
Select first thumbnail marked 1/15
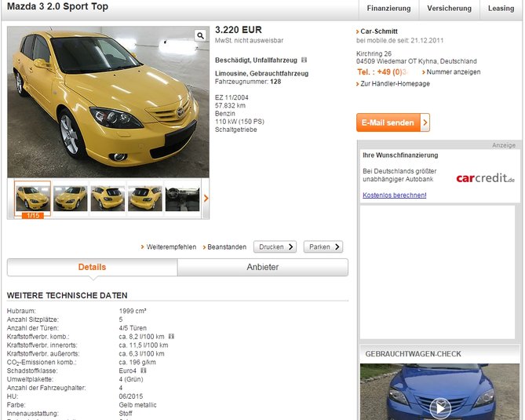(x=32, y=199)
